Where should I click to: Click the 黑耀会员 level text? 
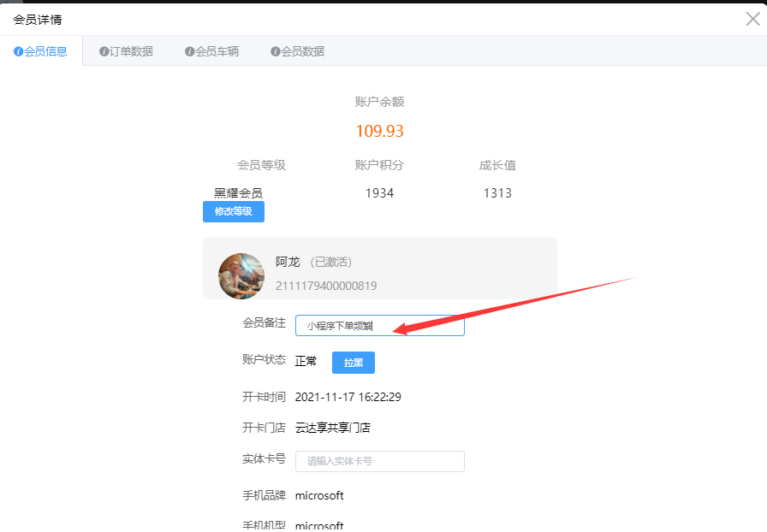click(238, 193)
